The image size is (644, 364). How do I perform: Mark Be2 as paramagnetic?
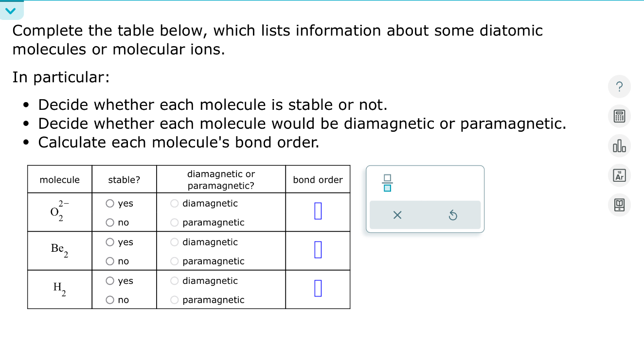[174, 261]
